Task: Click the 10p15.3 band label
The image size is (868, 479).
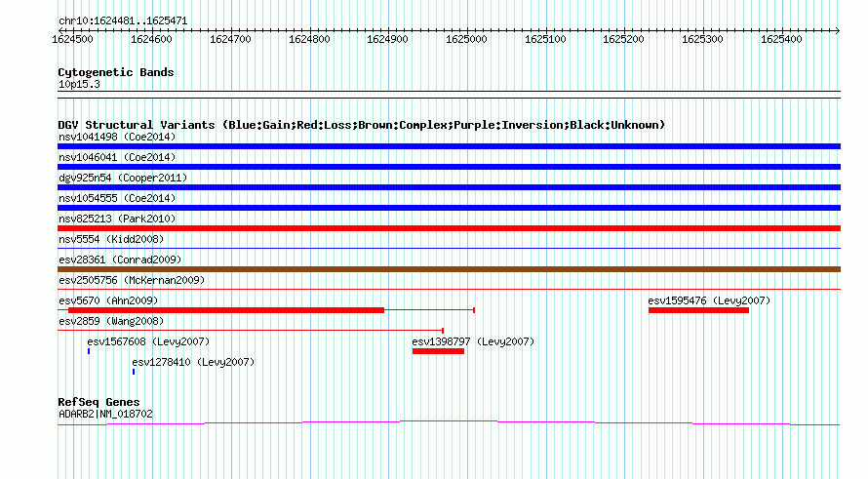Action: [x=79, y=85]
